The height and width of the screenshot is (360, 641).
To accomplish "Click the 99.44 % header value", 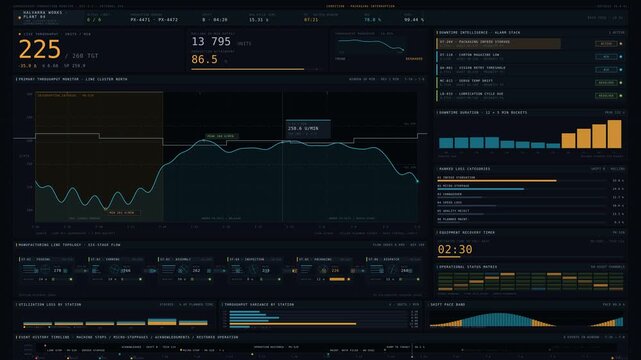I will pos(414,20).
